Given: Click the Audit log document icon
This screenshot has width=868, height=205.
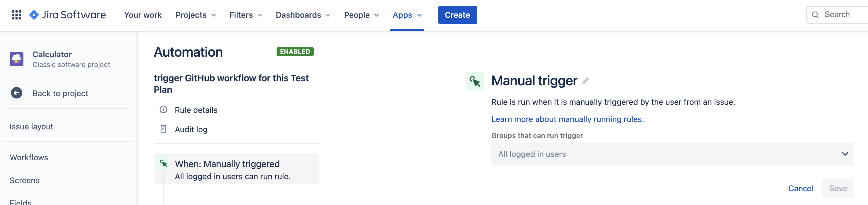Looking at the screenshot, I should (x=163, y=129).
